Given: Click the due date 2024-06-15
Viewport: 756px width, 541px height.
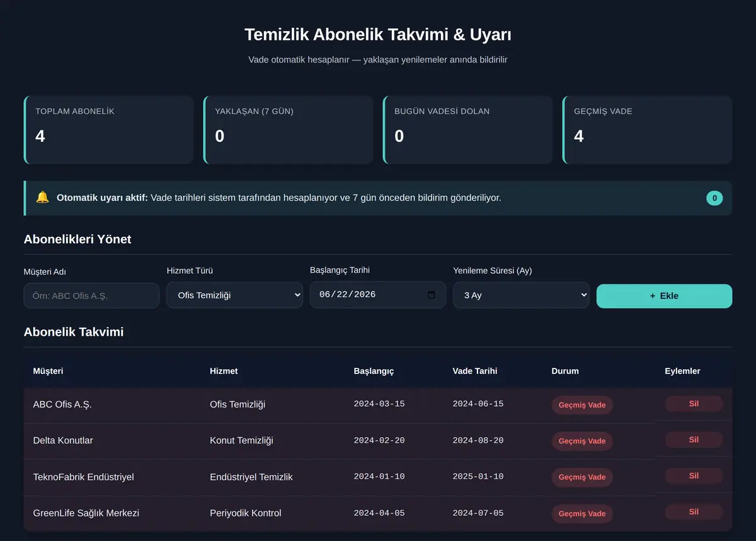Looking at the screenshot, I should tap(478, 404).
